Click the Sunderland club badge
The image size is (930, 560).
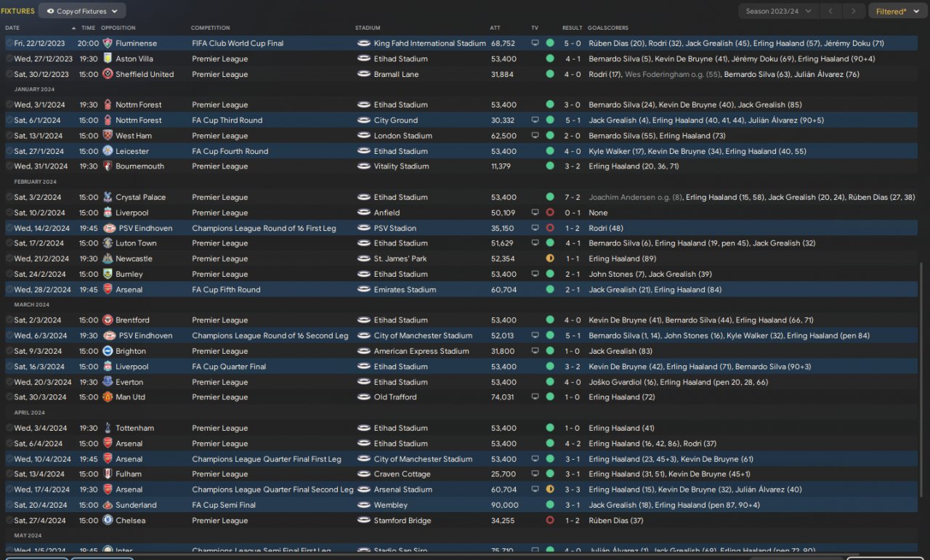coord(108,505)
